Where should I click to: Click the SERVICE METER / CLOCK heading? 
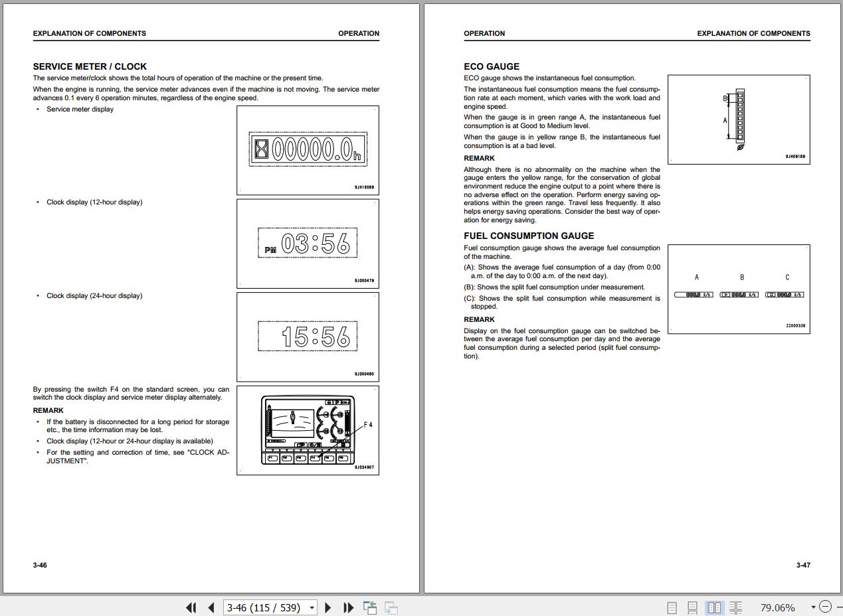pos(90,66)
